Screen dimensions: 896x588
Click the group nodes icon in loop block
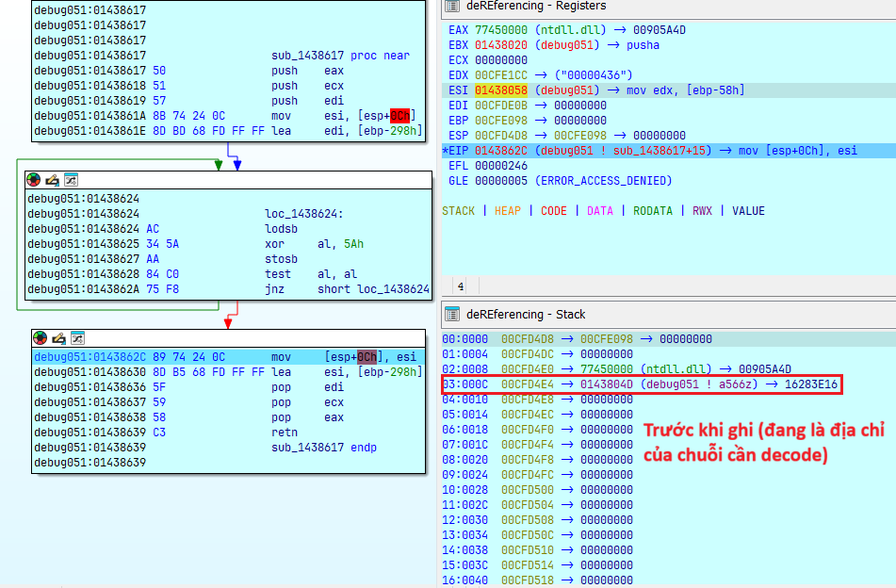[70, 179]
